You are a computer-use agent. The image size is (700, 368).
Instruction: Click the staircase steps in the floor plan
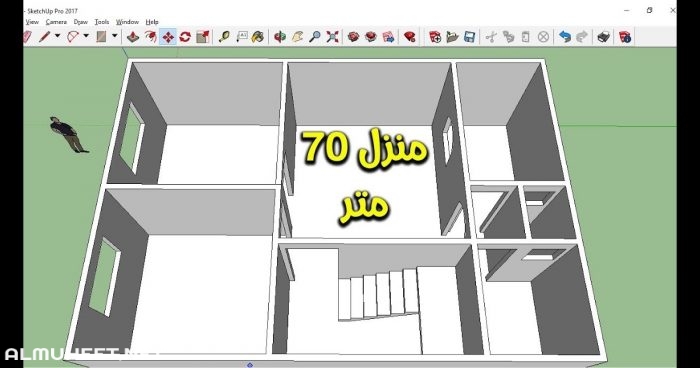[378, 295]
